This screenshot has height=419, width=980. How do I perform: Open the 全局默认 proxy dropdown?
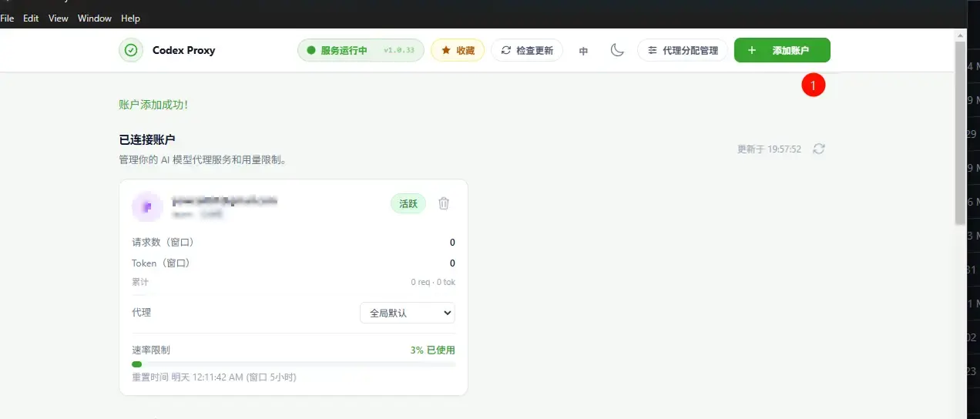pos(408,313)
